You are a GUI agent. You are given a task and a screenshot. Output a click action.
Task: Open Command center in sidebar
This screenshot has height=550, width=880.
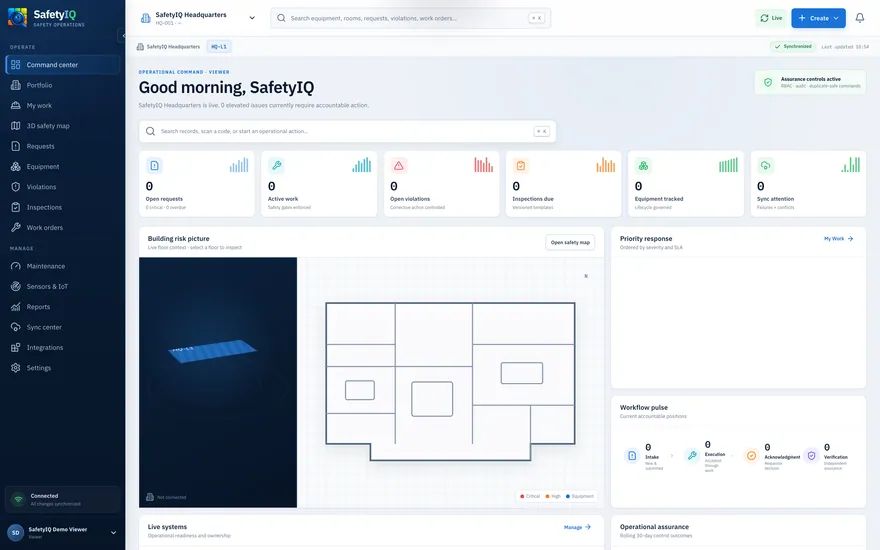tap(62, 65)
